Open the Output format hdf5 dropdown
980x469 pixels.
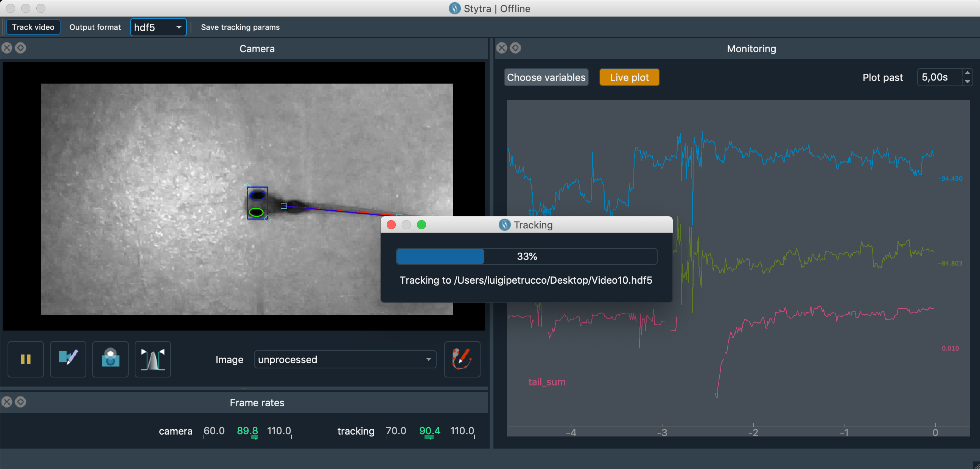(x=158, y=27)
